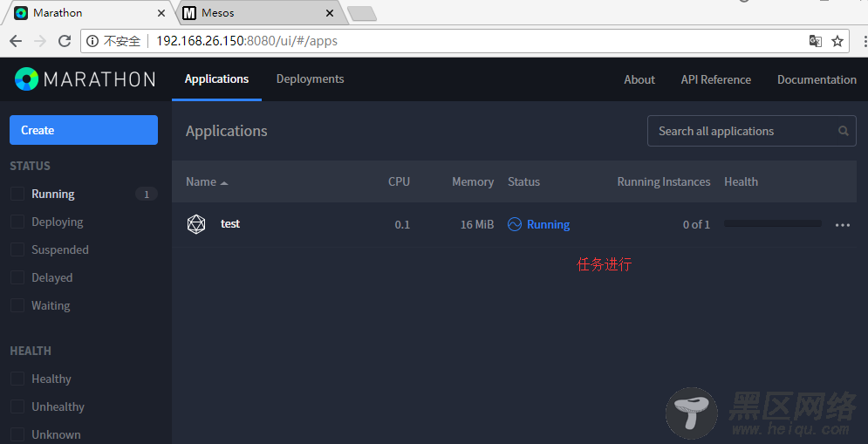This screenshot has height=444, width=868.
Task: Click the Running status wave icon
Action: point(515,224)
